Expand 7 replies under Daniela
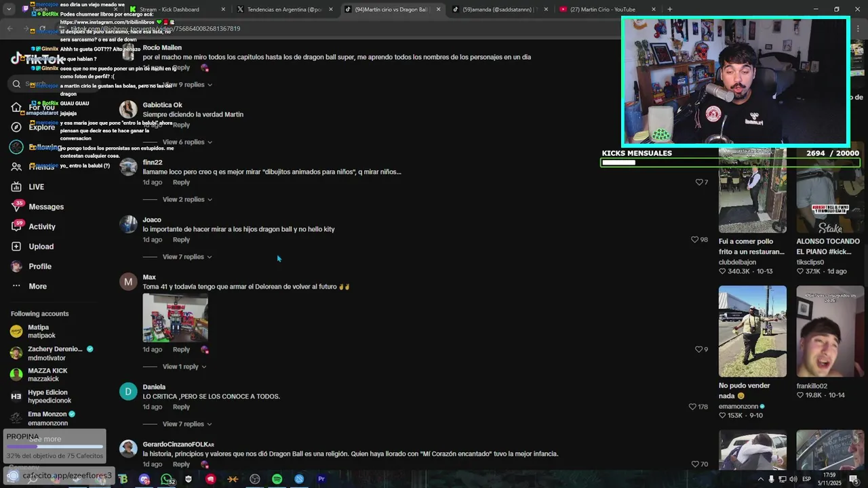 click(x=187, y=424)
